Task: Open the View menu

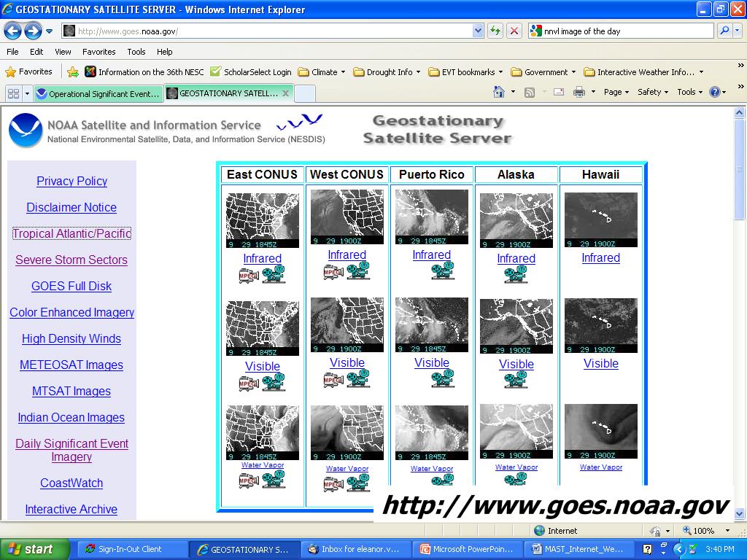Action: tap(63, 52)
